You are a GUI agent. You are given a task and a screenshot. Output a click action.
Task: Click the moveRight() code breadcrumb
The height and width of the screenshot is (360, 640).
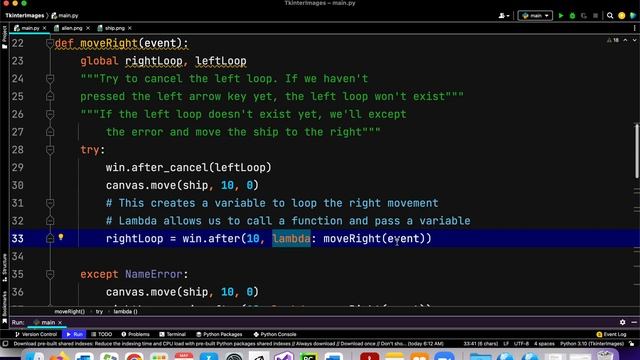(x=70, y=311)
